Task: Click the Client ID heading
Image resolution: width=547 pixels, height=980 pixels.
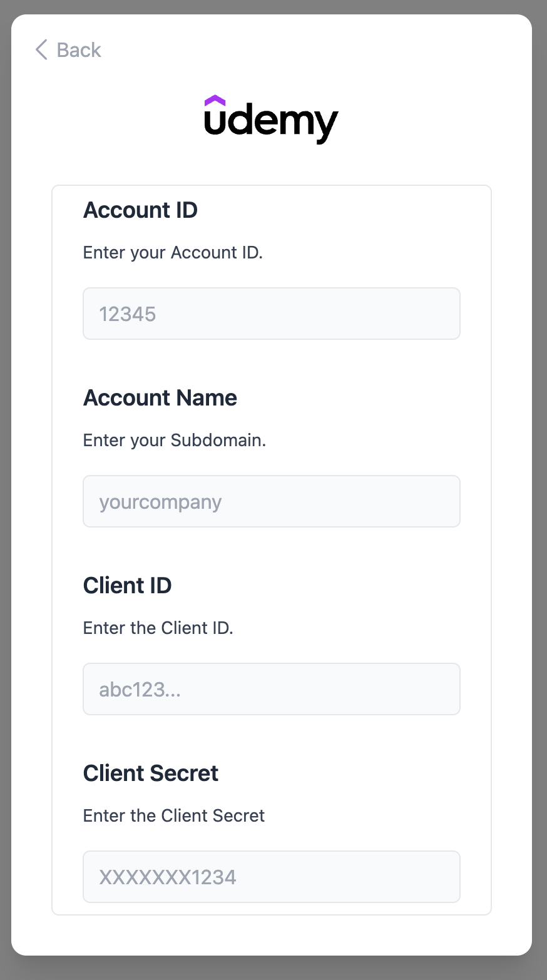Action: tap(127, 586)
